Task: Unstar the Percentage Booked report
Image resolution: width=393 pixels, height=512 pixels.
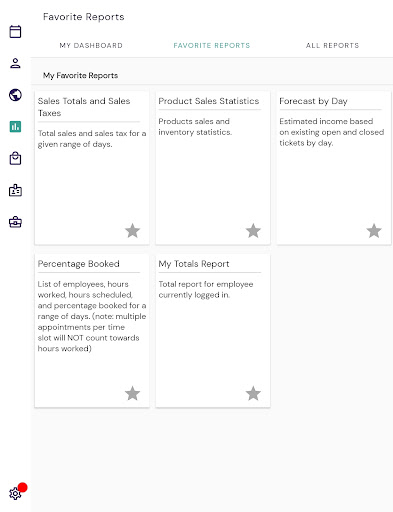Action: [x=132, y=393]
